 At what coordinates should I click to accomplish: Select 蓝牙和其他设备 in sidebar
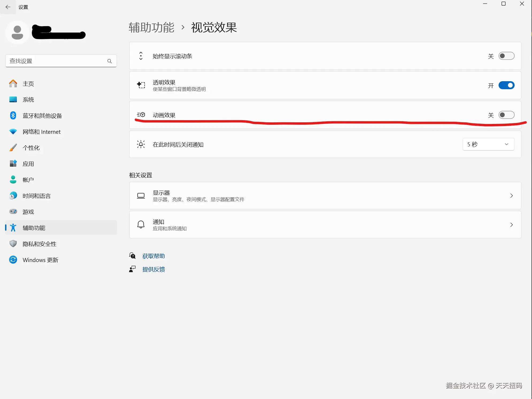42,115
